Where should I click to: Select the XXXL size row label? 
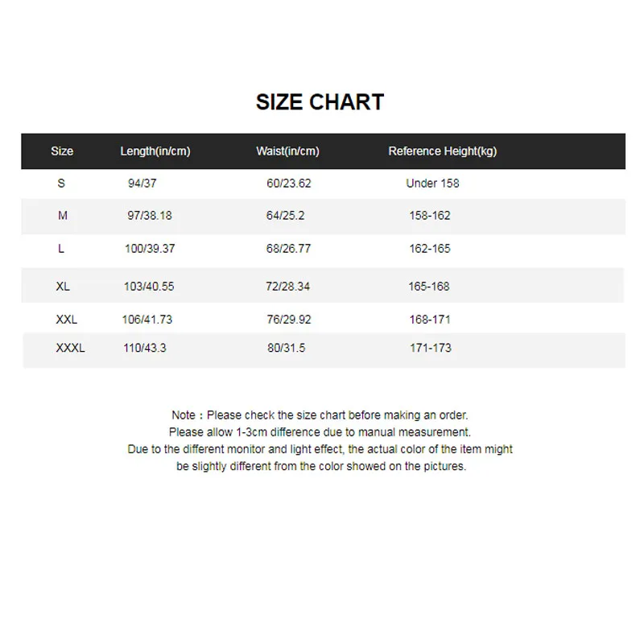pos(70,348)
